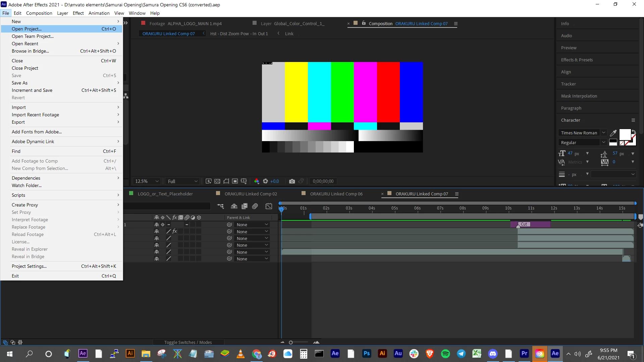
Task: Toggle the fx switch on second layer
Action: [174, 232]
